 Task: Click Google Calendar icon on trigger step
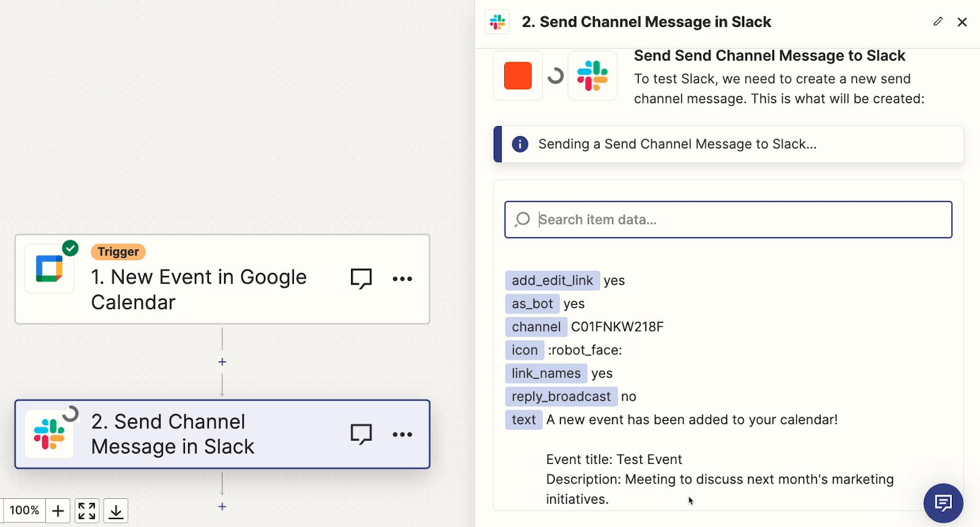click(x=49, y=268)
